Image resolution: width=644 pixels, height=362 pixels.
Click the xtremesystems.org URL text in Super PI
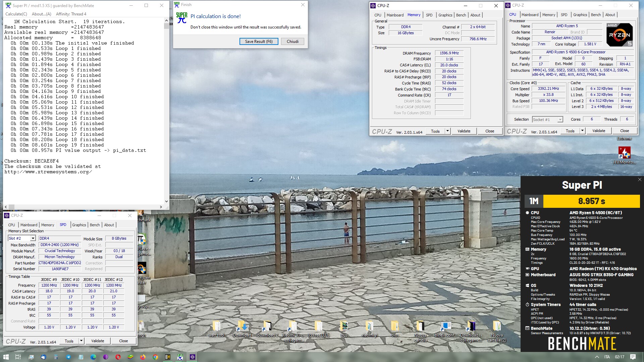[x=48, y=172]
